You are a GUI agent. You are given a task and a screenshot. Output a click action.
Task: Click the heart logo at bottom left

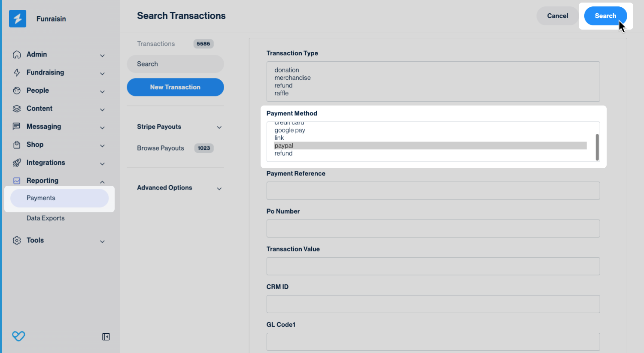click(x=18, y=336)
